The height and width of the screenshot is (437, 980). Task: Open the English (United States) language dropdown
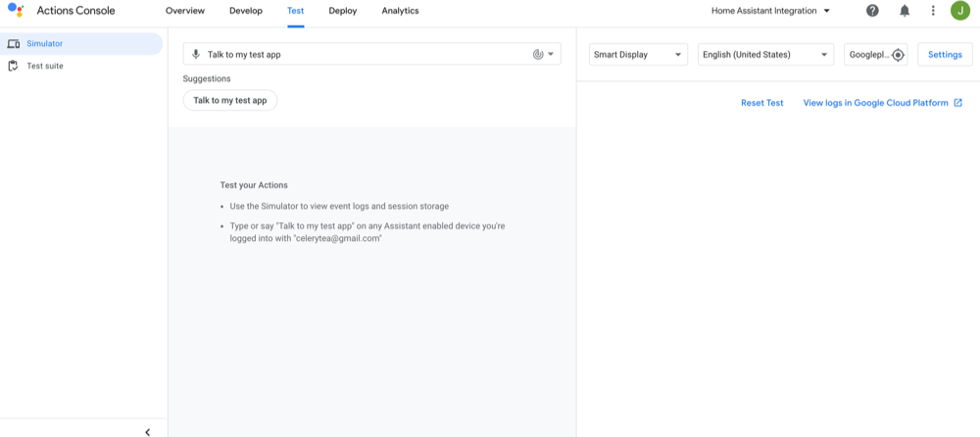(765, 55)
